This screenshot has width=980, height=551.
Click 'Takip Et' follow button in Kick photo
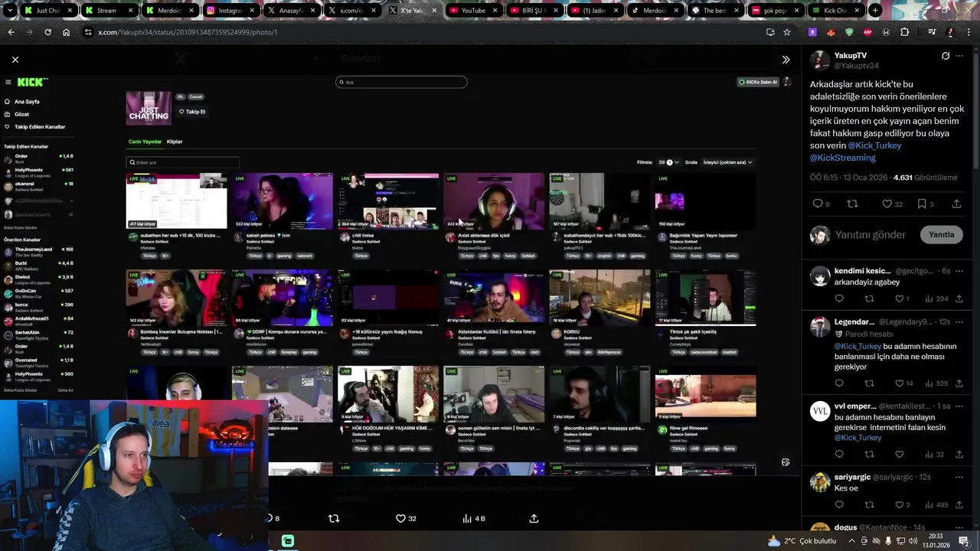pos(192,112)
